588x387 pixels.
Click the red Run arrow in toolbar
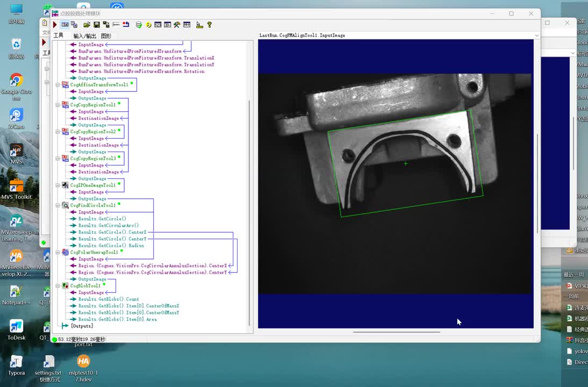coord(55,25)
